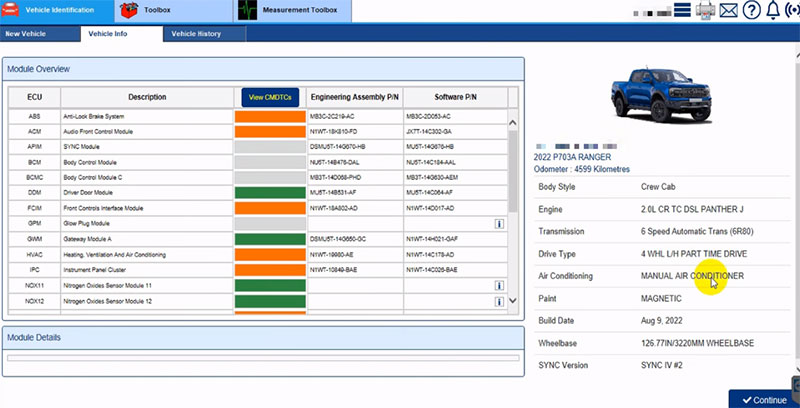Click the module table scroll down arrow
Viewport: 800px width, 408px height.
pyautogui.click(x=513, y=301)
